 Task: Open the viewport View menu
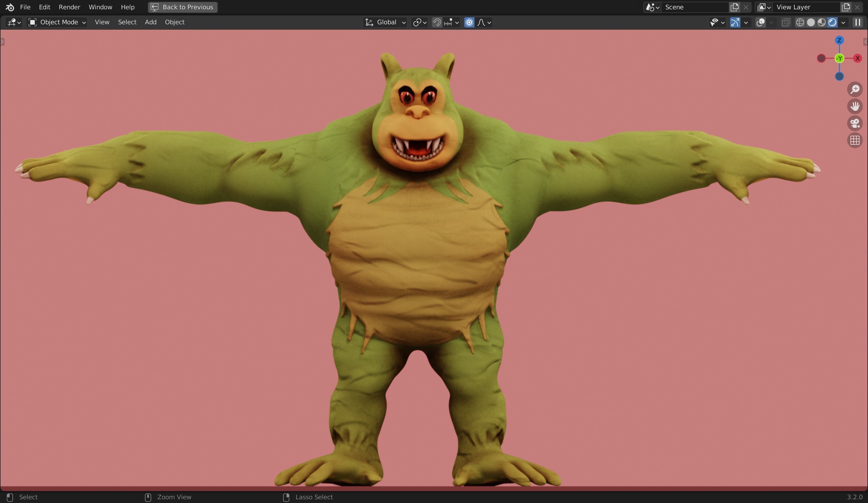[102, 22]
